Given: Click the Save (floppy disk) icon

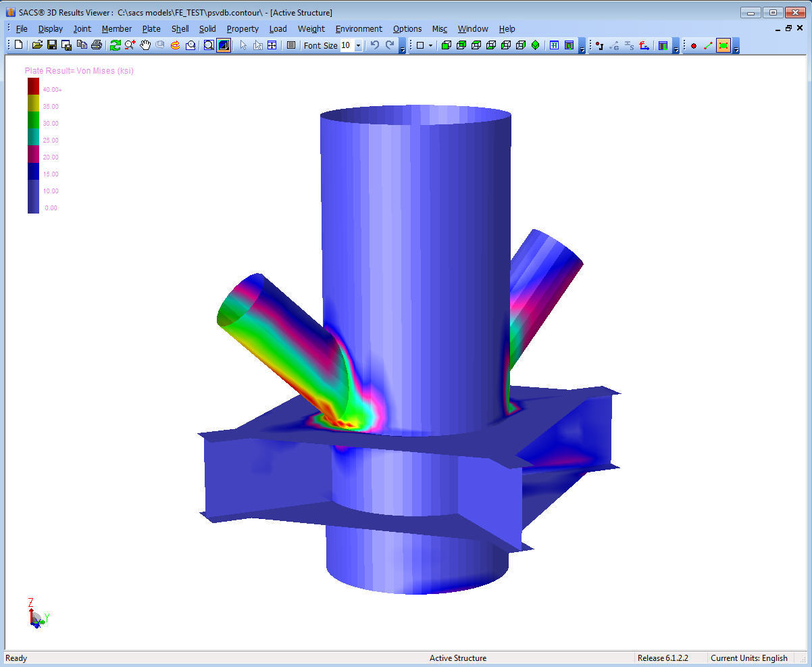Looking at the screenshot, I should 52,45.
